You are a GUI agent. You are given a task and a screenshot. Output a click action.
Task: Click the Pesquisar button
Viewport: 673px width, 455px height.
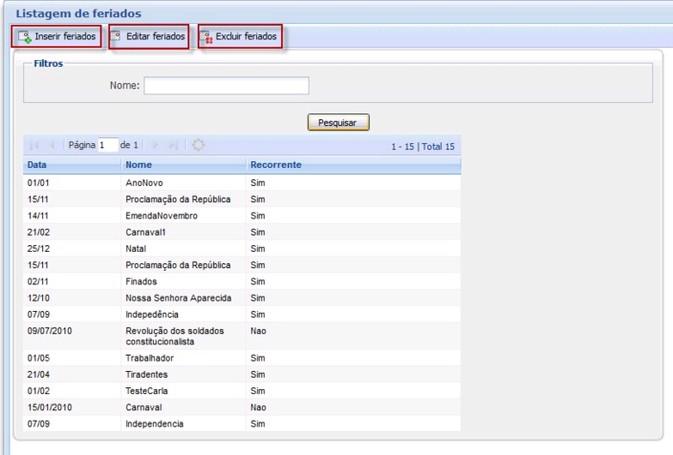click(338, 122)
